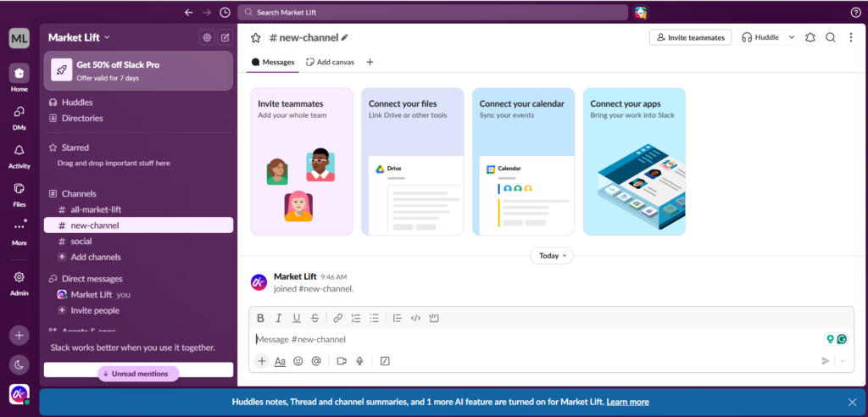This screenshot has width=868, height=417.
Task: Open Huddles in sidebar
Action: tap(138, 103)
